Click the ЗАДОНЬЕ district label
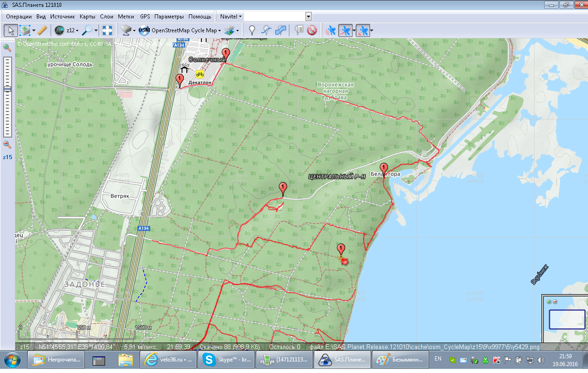 click(x=85, y=284)
